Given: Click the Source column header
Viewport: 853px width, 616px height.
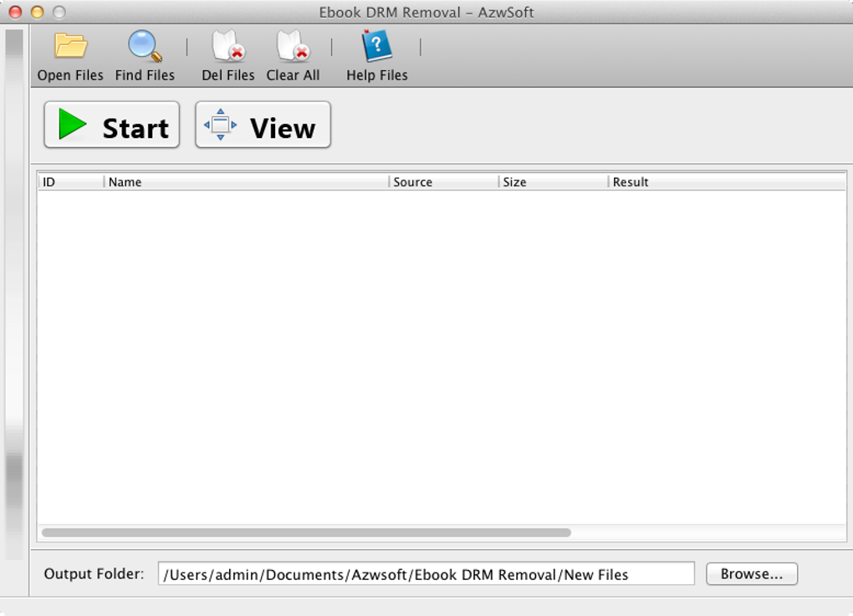Looking at the screenshot, I should pos(444,182).
